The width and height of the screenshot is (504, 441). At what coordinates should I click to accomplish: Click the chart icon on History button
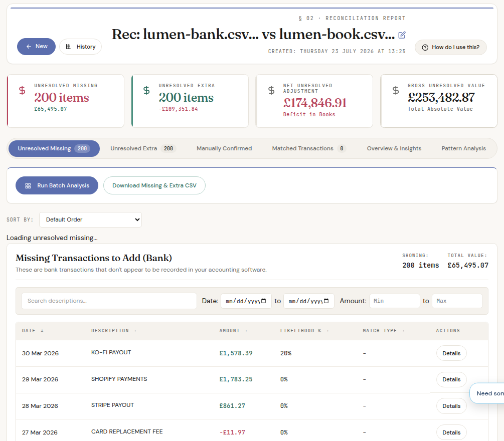(x=69, y=47)
